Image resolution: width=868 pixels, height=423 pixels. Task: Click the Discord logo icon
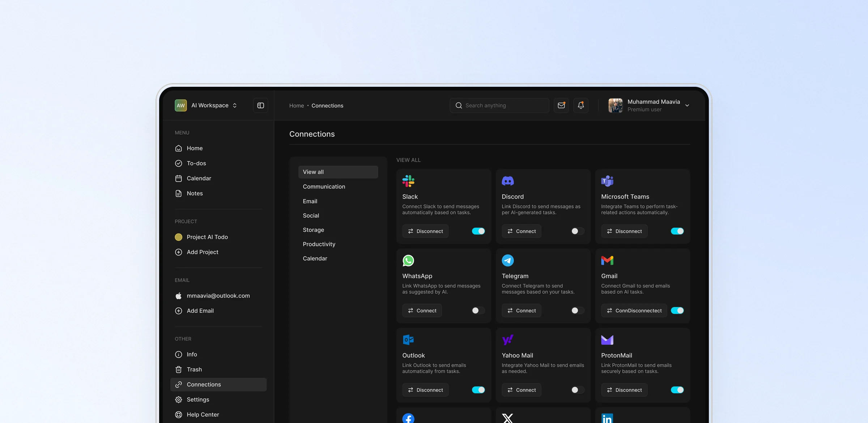(508, 181)
